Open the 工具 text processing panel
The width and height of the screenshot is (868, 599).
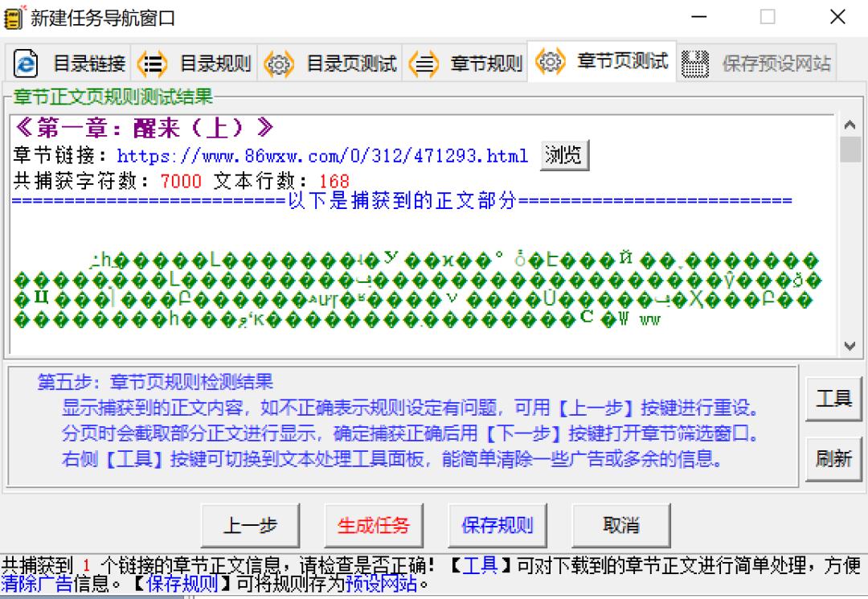coord(833,398)
